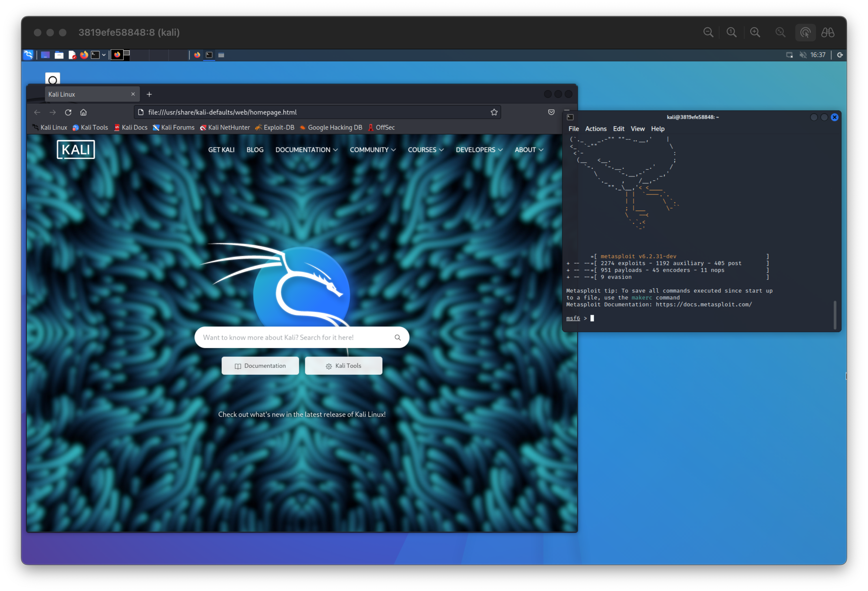Launch the file manager from the panel
868x591 pixels.
59,55
